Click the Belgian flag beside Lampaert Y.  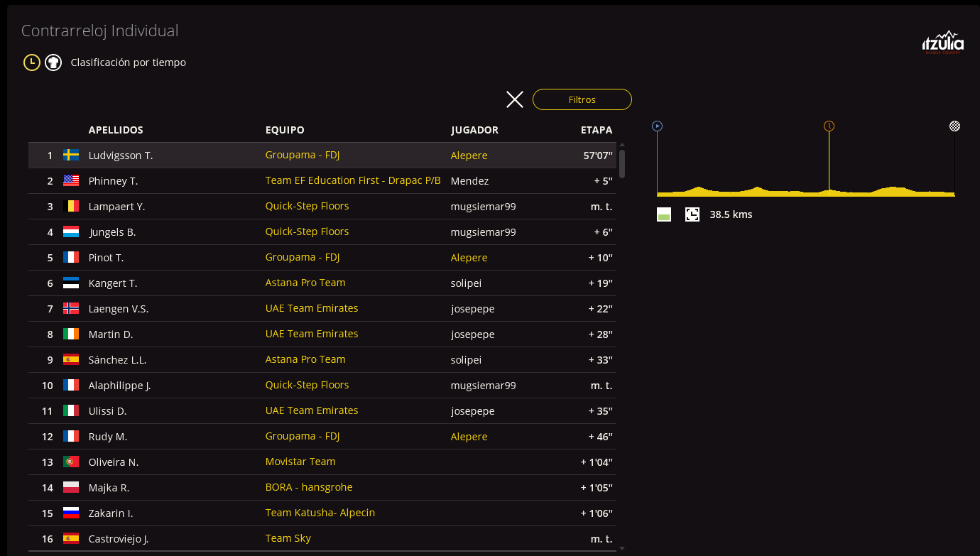point(71,206)
